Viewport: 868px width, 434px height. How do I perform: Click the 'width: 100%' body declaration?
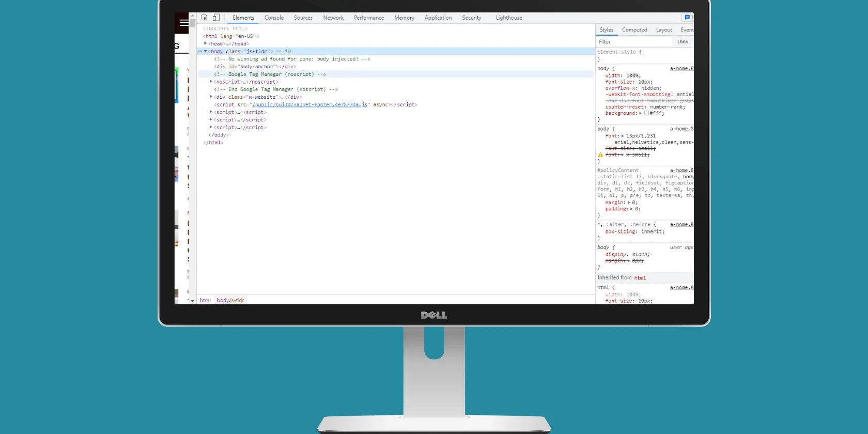click(x=623, y=75)
